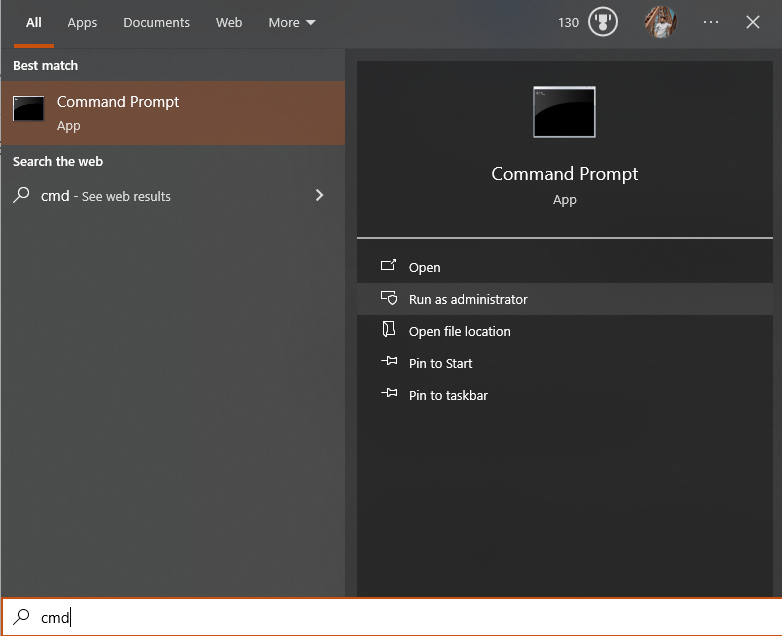The width and height of the screenshot is (782, 636).
Task: Click the 130 rewards points count
Action: pos(568,23)
